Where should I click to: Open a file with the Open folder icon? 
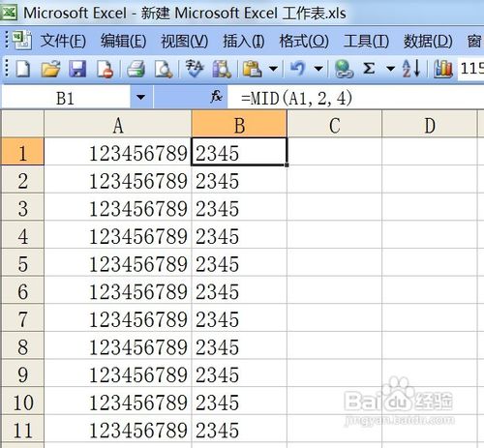tap(50, 69)
